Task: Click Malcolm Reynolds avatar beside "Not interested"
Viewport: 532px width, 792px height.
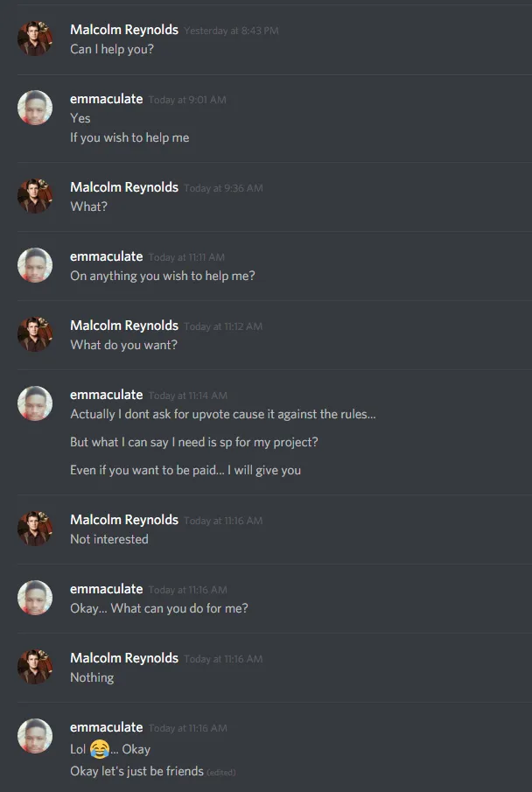Action: pyautogui.click(x=35, y=529)
